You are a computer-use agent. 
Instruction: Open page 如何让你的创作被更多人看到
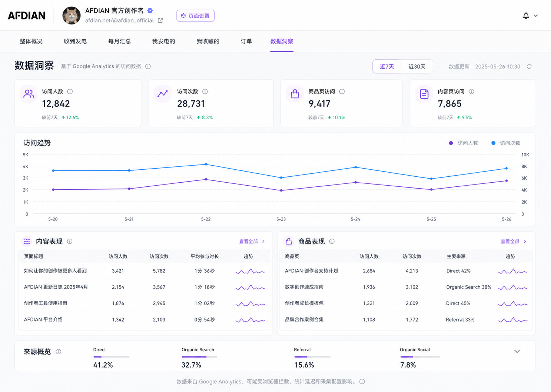[x=55, y=271]
